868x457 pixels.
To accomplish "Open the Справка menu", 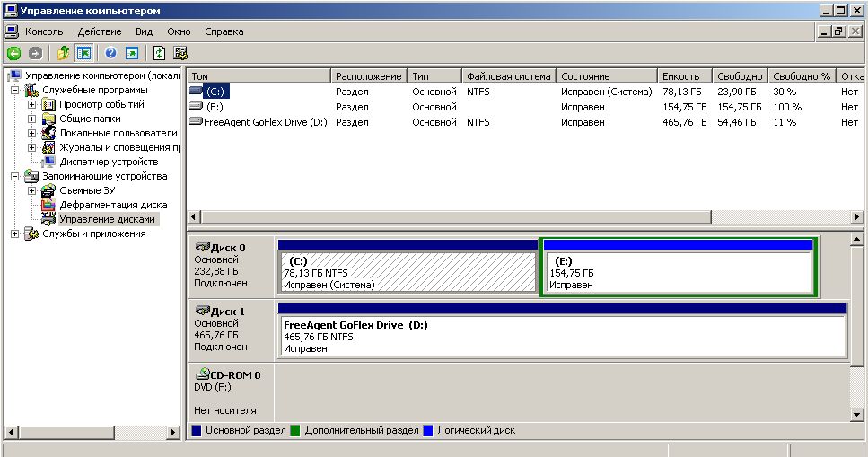I will pyautogui.click(x=224, y=31).
